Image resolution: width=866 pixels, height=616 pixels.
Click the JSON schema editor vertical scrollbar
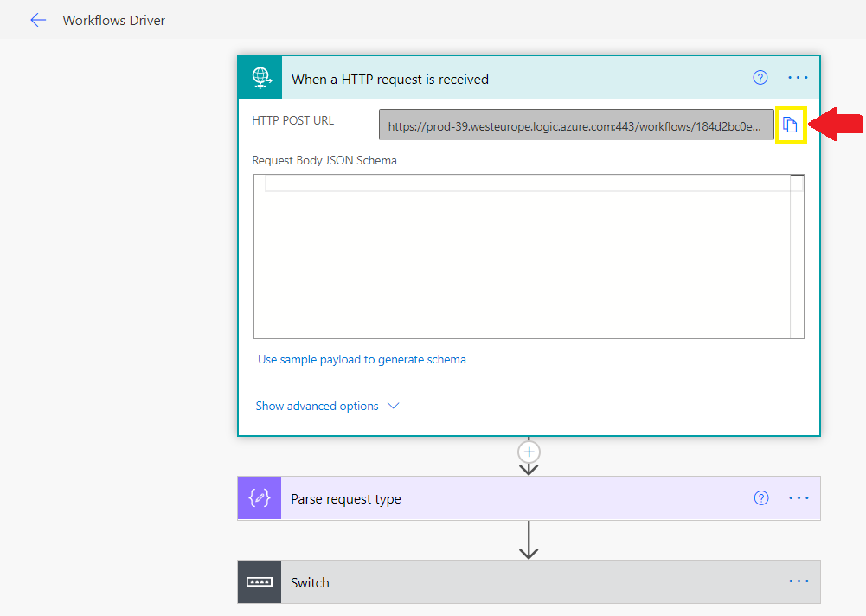point(797,256)
